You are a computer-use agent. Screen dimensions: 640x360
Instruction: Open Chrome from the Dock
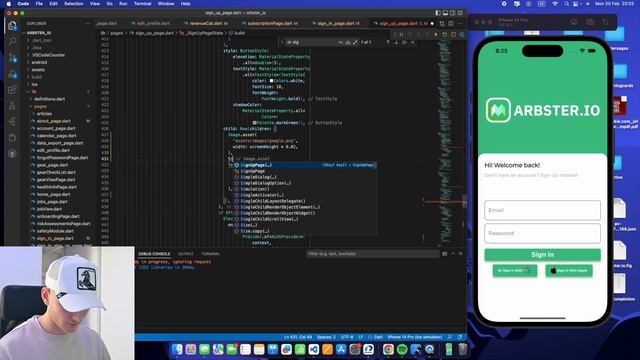(x=388, y=349)
